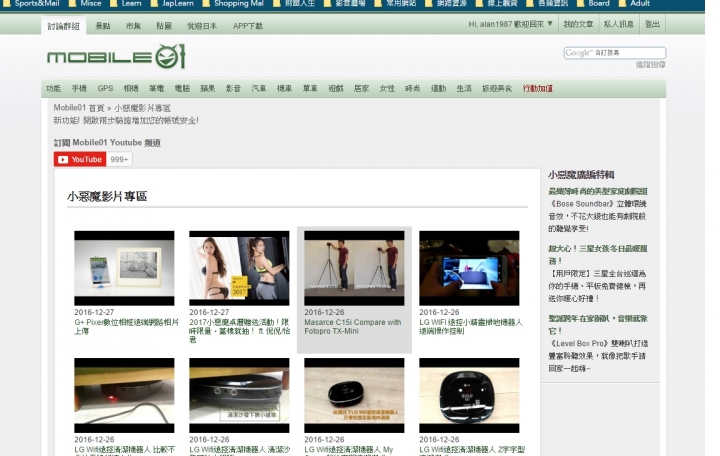Open the Learn bookmark folder icon
720x456 pixels.
tap(114, 4)
